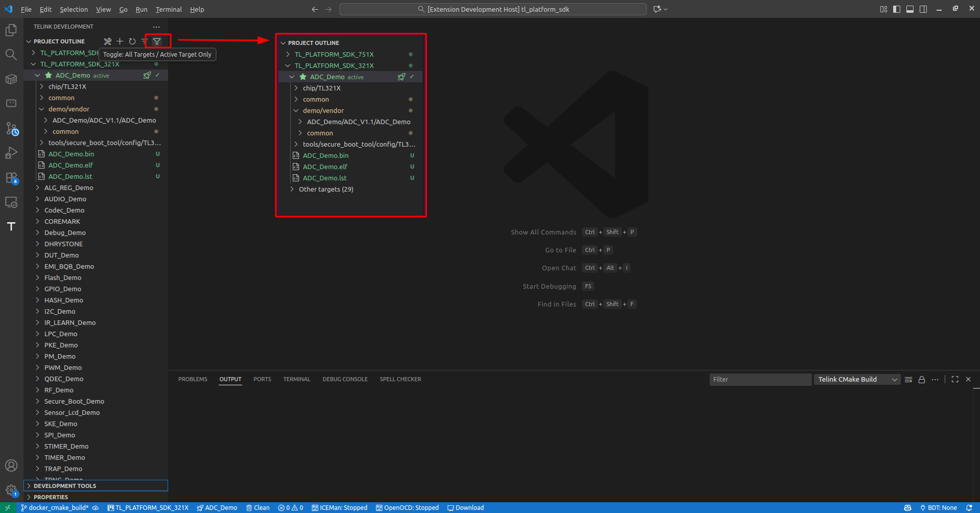
Task: Open the Terminal menu
Action: (169, 9)
